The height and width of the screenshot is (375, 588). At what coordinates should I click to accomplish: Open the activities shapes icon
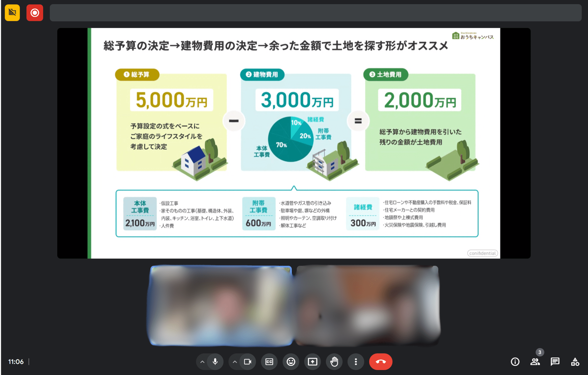(575, 361)
